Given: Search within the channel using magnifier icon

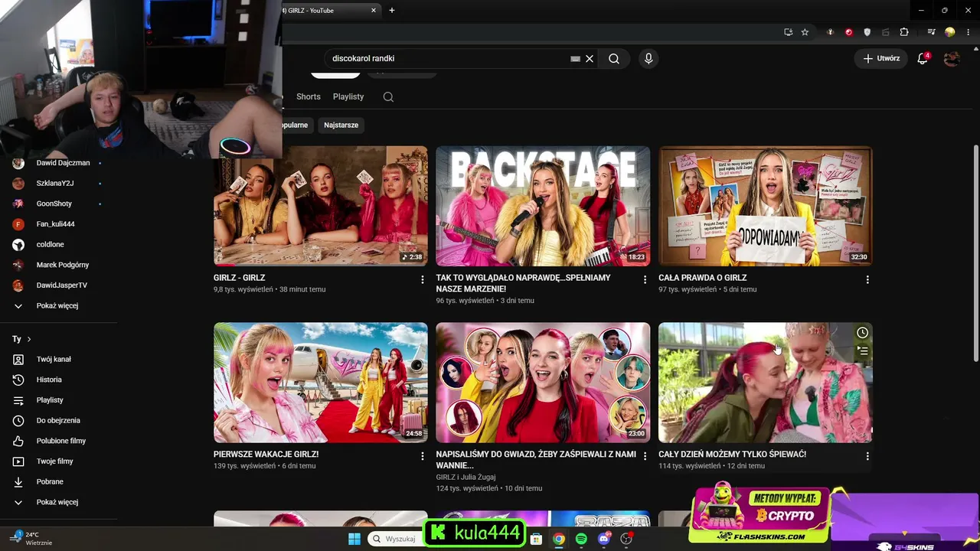Looking at the screenshot, I should point(388,96).
